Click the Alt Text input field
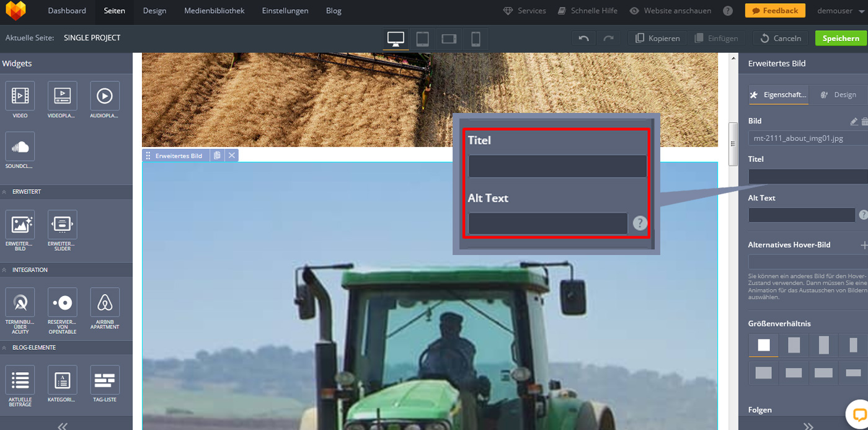This screenshot has height=430, width=868. (x=802, y=215)
